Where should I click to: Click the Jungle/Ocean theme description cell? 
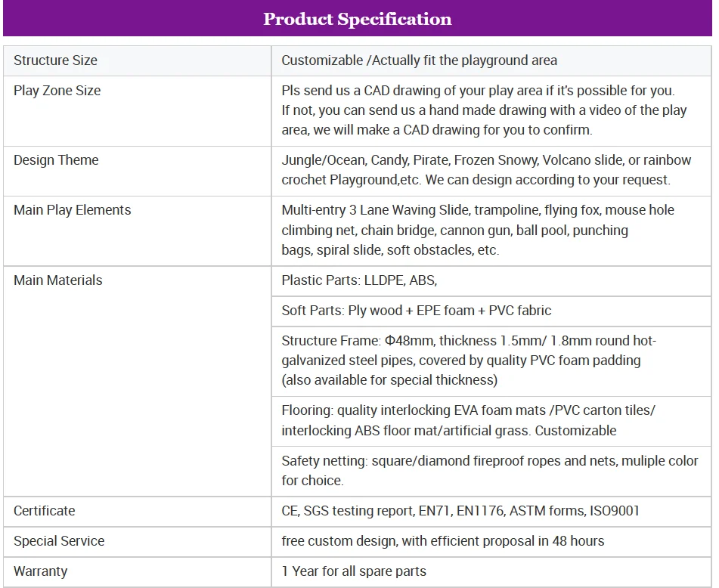pos(486,170)
